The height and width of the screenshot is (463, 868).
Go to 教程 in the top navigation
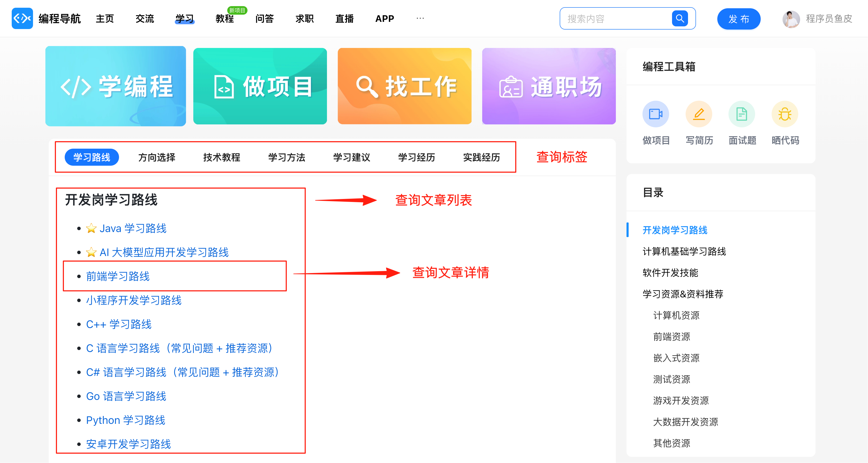pyautogui.click(x=224, y=19)
